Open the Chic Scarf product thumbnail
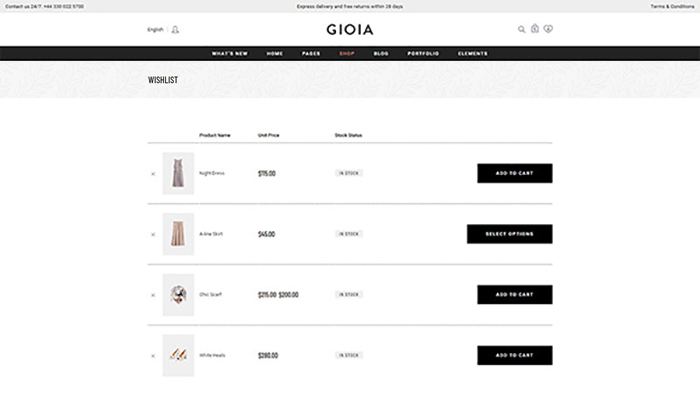Screen dimensions: 700x406 [x=178, y=295]
